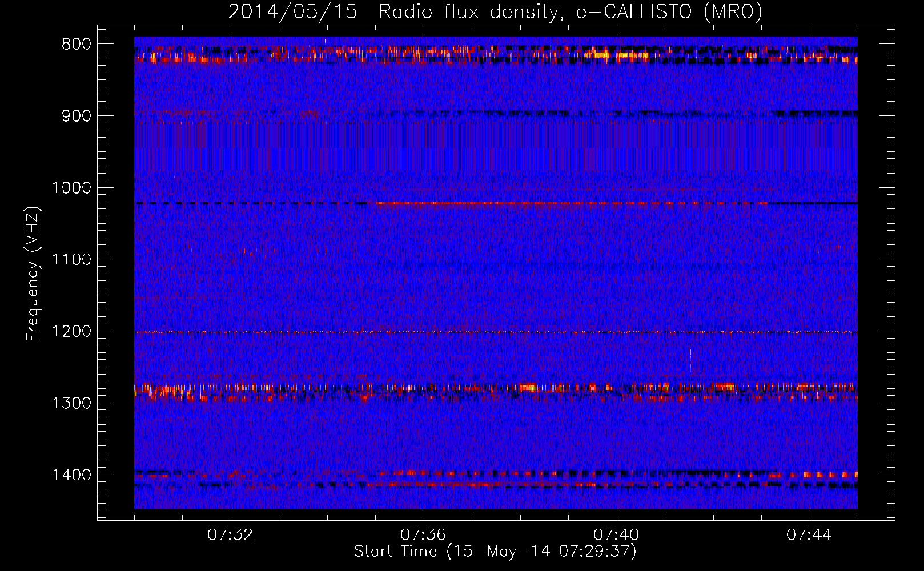Click the Frequency (MHZ) axis title
The image size is (924, 571).
point(33,274)
